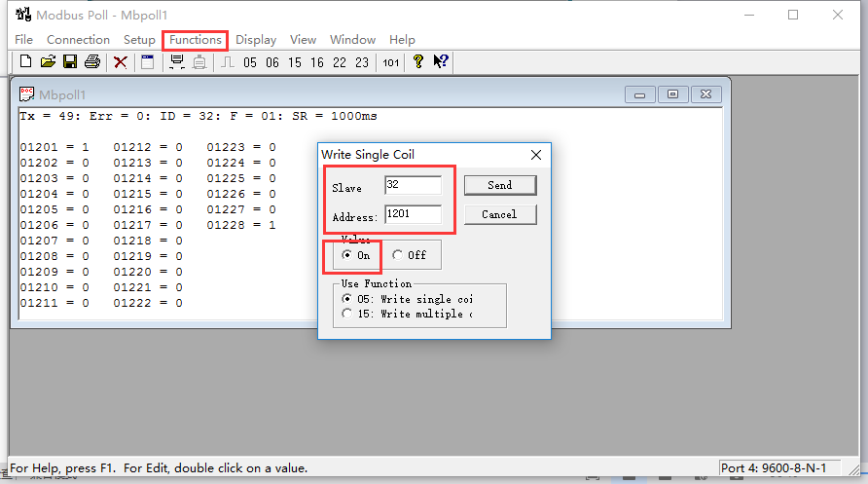Open the Display menu

click(x=256, y=40)
